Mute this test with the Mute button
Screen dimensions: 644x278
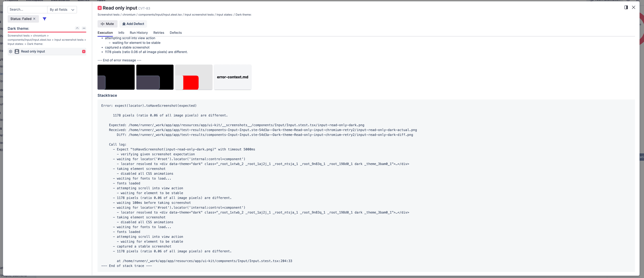point(108,24)
